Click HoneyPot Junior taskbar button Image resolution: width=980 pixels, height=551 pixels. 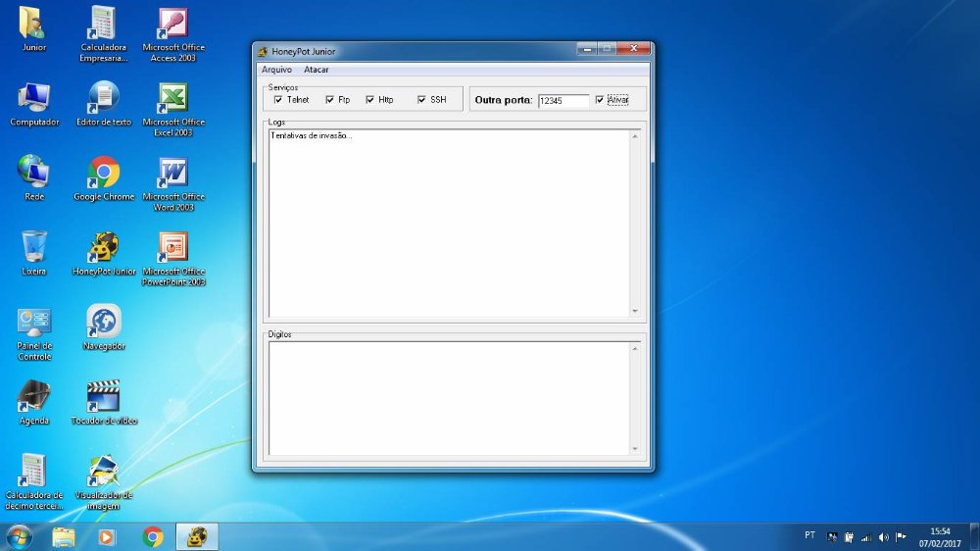(197, 536)
